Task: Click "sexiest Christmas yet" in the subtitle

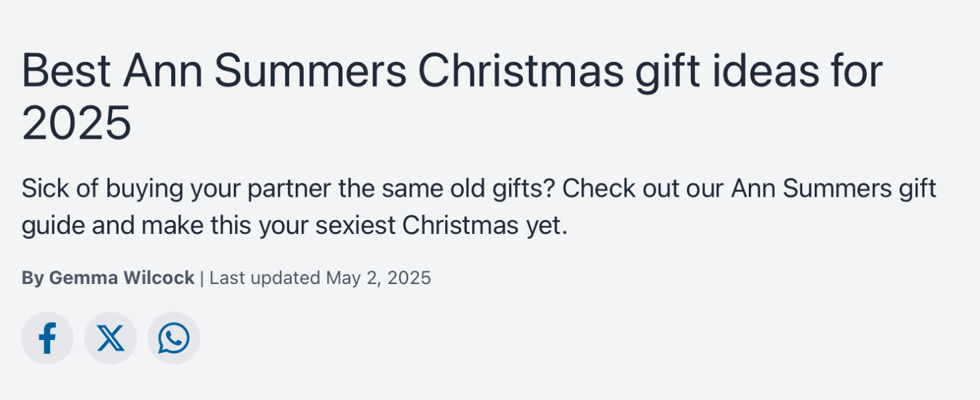Action: (x=440, y=226)
